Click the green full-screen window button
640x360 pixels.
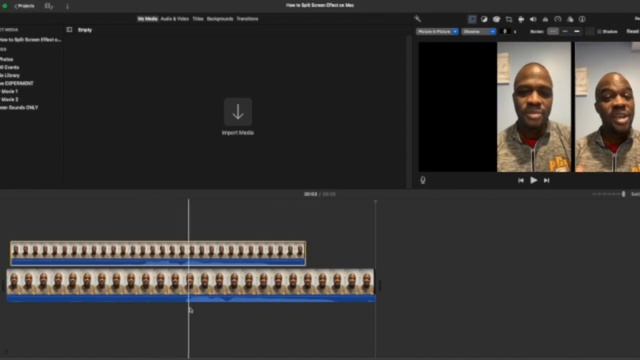click(x=5, y=6)
